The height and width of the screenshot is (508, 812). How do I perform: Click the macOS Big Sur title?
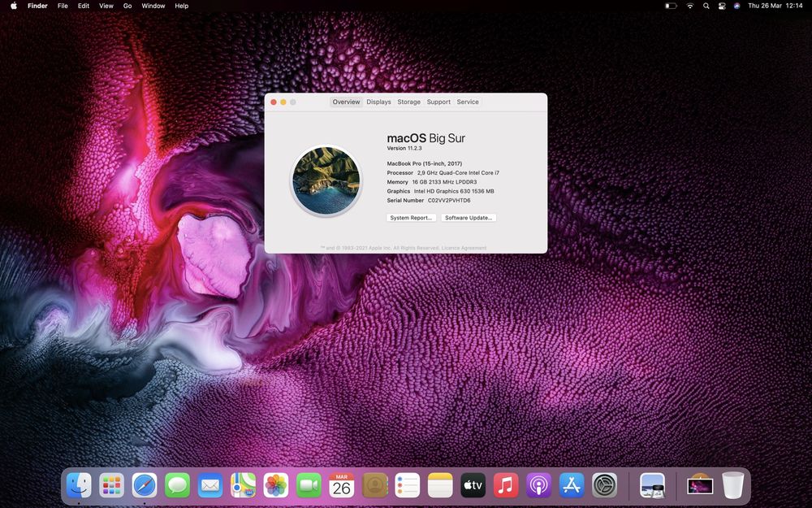426,138
